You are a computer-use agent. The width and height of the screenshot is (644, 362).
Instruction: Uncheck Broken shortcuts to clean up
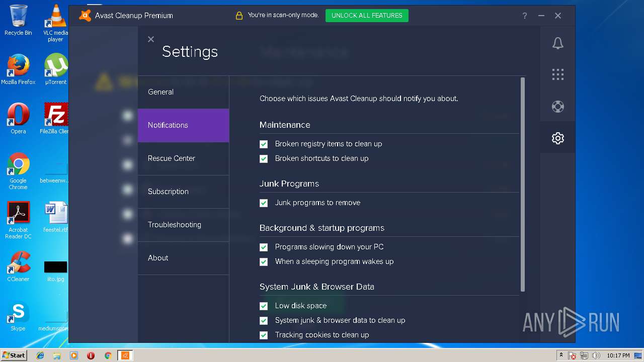[264, 159]
